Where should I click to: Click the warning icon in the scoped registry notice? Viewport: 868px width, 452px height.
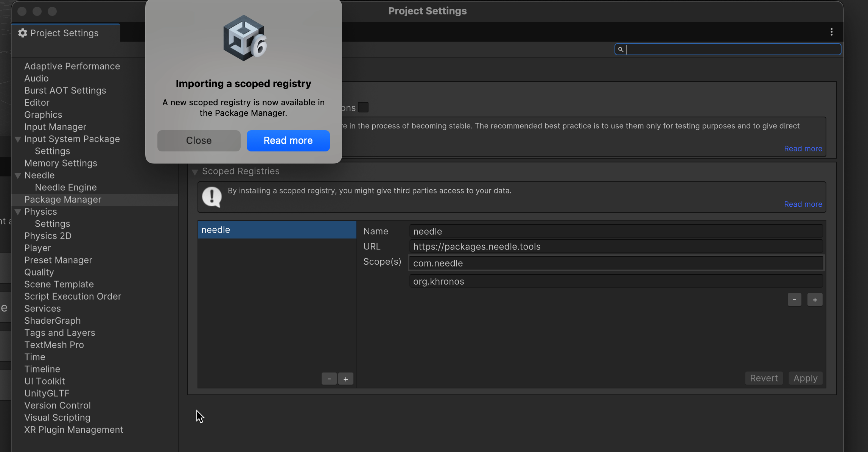(x=212, y=197)
